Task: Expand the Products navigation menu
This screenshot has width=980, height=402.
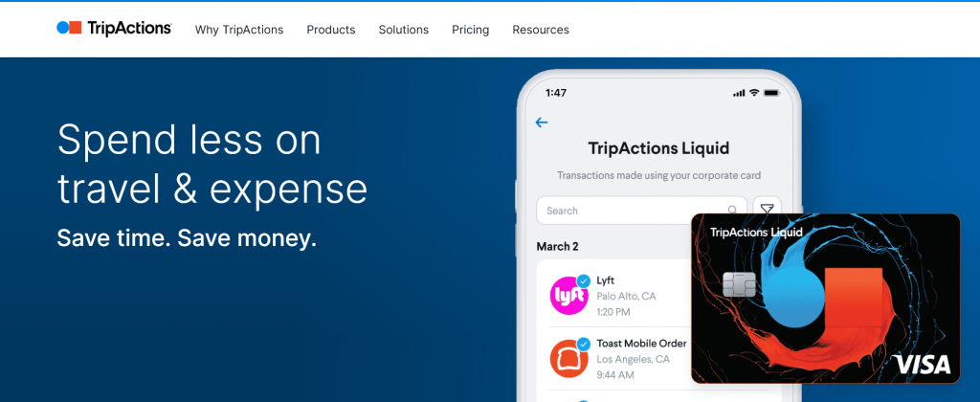Action: 331,30
